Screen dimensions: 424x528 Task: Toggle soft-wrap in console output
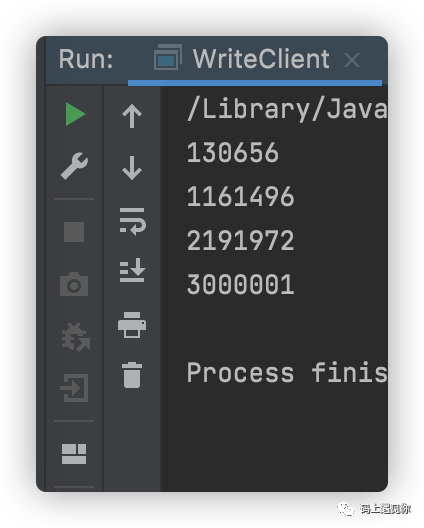pos(132,222)
